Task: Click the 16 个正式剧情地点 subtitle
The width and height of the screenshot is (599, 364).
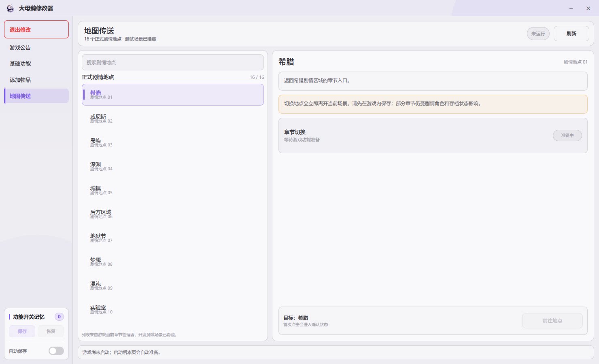Action: pos(120,39)
